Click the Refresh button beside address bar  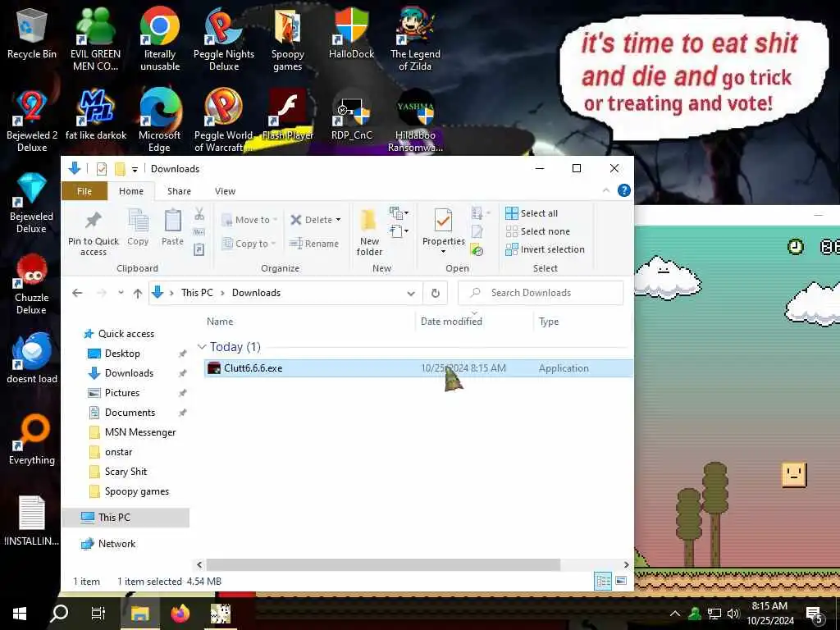(435, 293)
